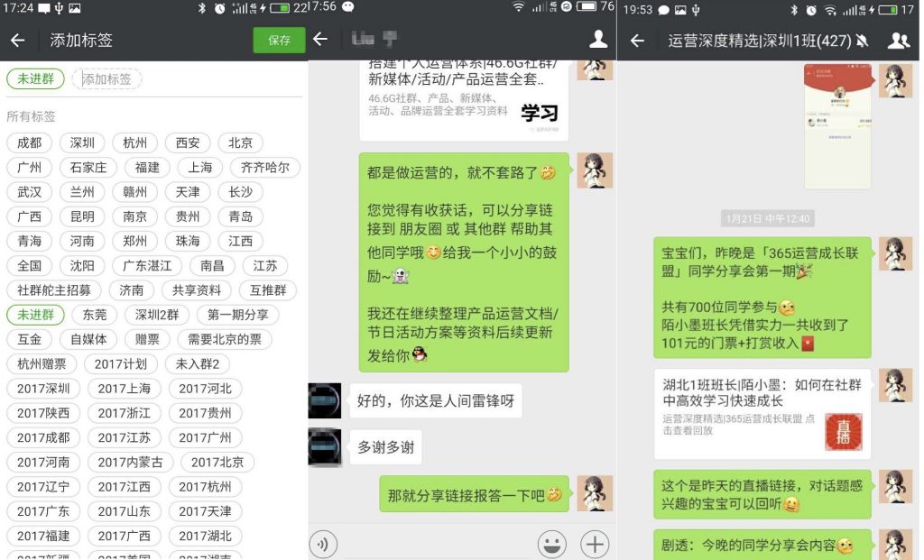
Task: Select the 未入群2 tag
Action: click(198, 364)
